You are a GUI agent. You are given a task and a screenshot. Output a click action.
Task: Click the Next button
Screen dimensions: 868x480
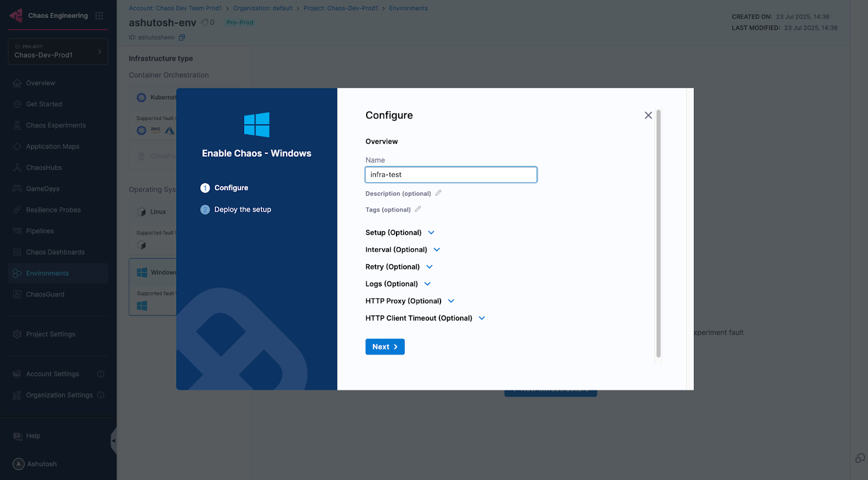pos(385,347)
